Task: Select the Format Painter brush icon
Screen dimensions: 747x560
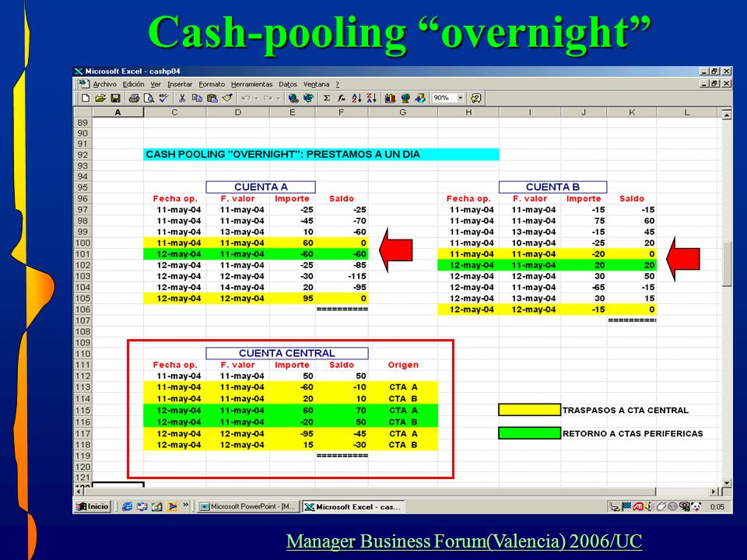Action: click(x=227, y=98)
